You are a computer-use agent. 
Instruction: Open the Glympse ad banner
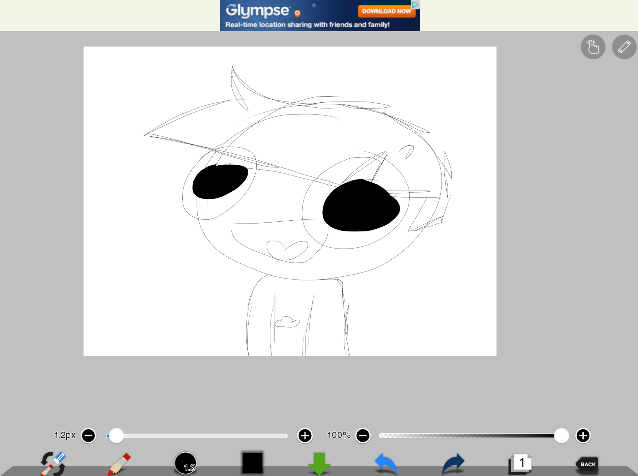point(320,15)
